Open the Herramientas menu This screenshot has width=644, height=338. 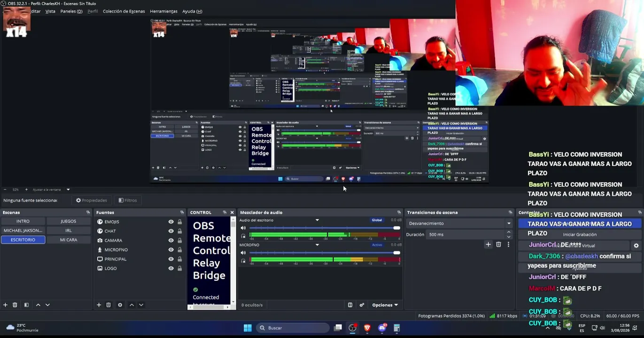[163, 11]
